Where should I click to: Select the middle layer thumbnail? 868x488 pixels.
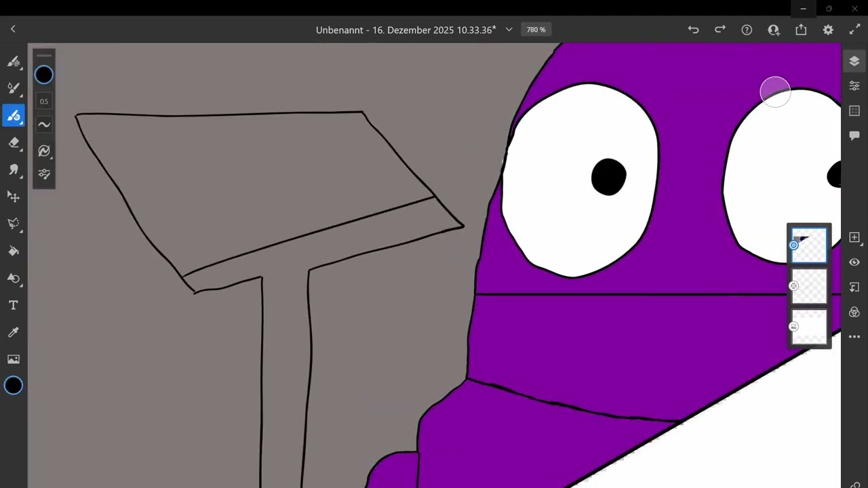(x=810, y=286)
